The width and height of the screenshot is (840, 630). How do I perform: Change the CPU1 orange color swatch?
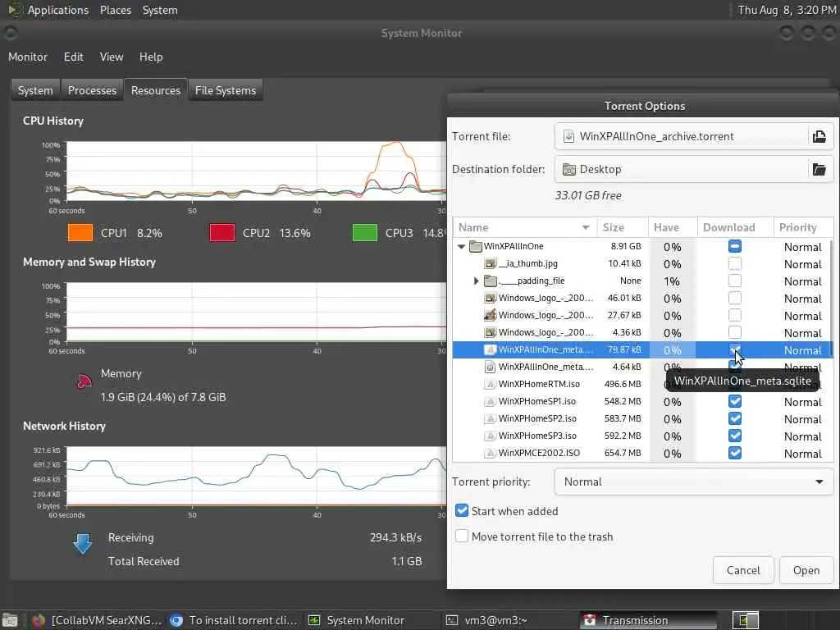(80, 233)
